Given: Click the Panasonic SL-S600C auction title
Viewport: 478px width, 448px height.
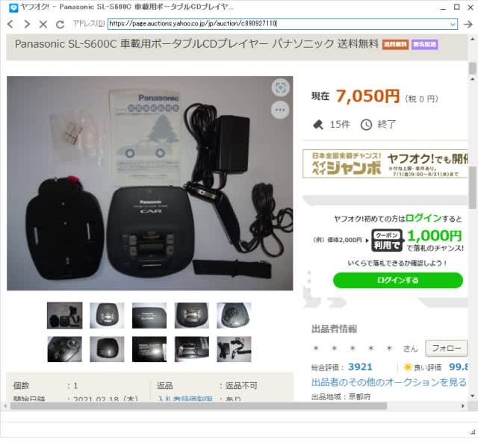Looking at the screenshot, I should coord(196,44).
